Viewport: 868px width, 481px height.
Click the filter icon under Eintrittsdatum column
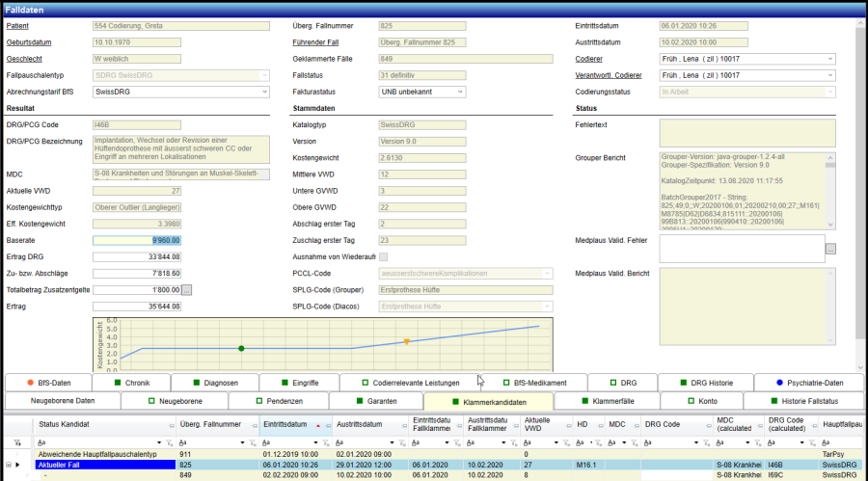click(325, 441)
